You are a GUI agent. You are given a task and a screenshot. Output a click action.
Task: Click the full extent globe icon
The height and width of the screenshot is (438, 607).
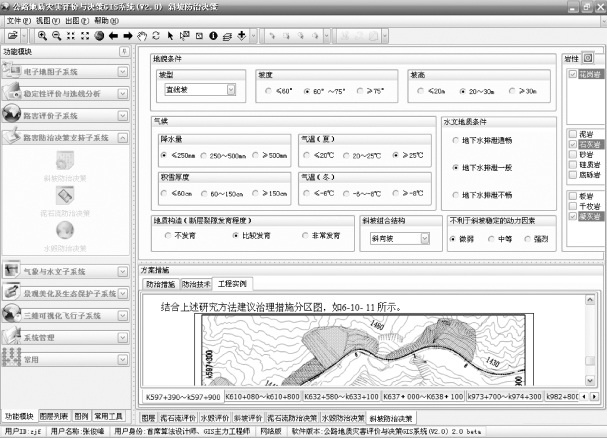(99, 36)
